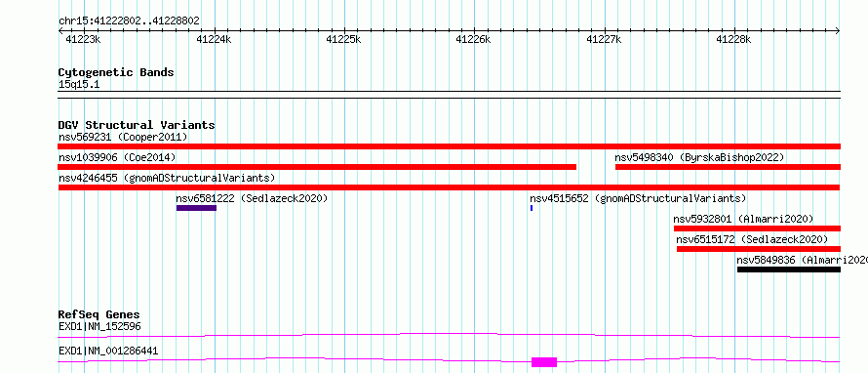The width and height of the screenshot is (868, 373).
Task: Click the 41226k ruler tick label
Action: click(473, 39)
